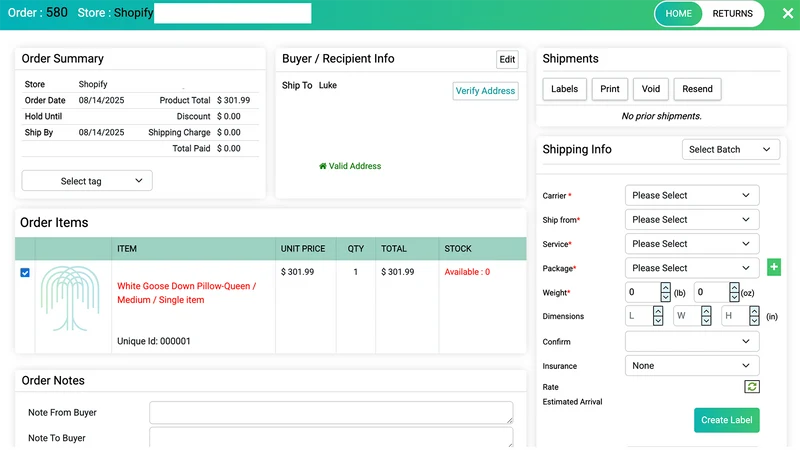Image resolution: width=800 pixels, height=450 pixels.
Task: Click the willow tree product image
Action: (70, 298)
